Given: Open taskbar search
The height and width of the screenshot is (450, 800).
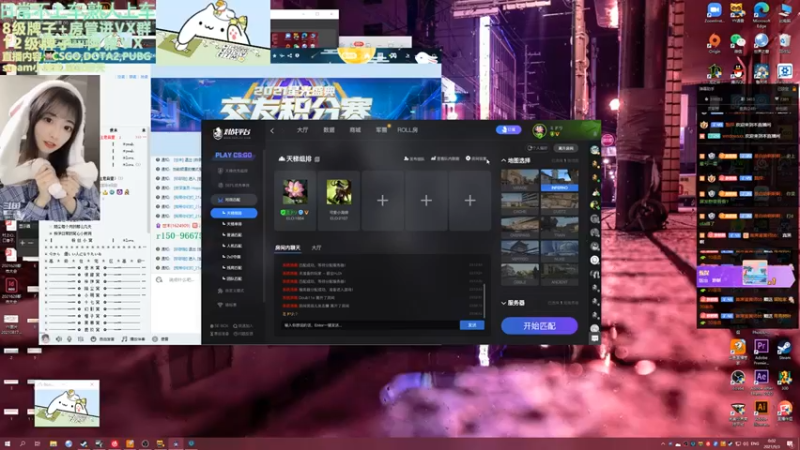Looking at the screenshot, I should point(22,444).
